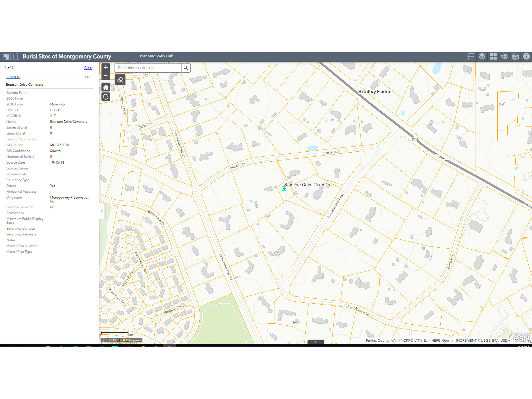Zoom out with the minus button
The width and height of the screenshot is (532, 399).
pos(106,76)
